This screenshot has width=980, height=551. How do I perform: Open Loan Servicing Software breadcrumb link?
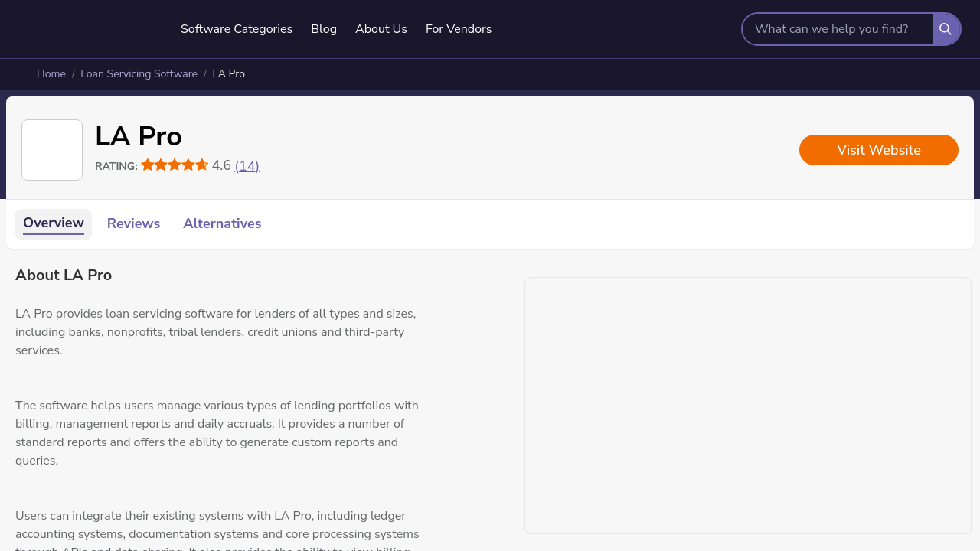click(x=139, y=74)
